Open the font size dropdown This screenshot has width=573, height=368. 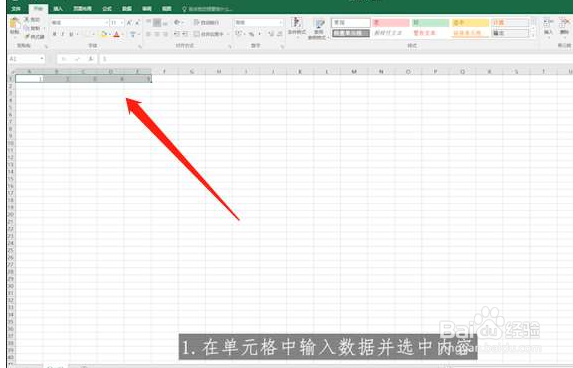[121, 23]
